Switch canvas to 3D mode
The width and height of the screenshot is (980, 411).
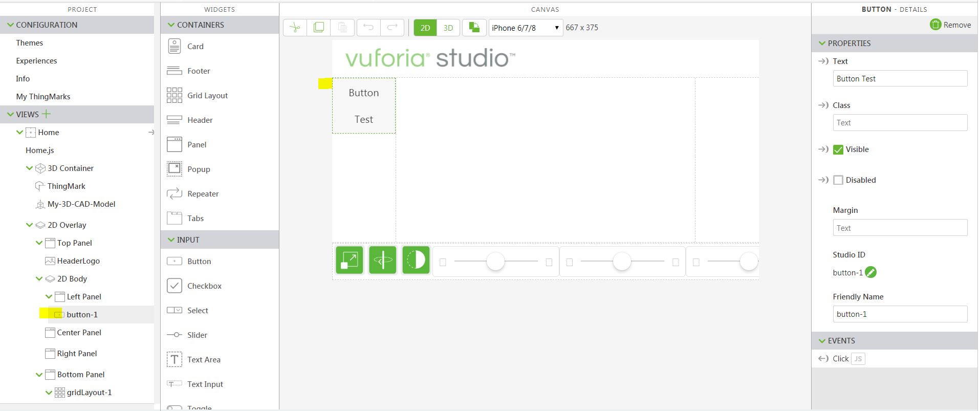coord(448,28)
